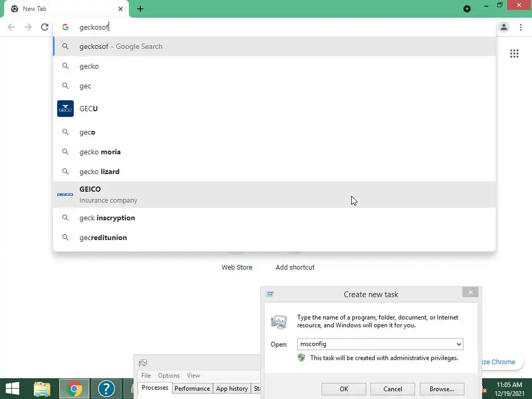Click the GEICO logo icon
The height and width of the screenshot is (399, 532).
[x=65, y=194]
